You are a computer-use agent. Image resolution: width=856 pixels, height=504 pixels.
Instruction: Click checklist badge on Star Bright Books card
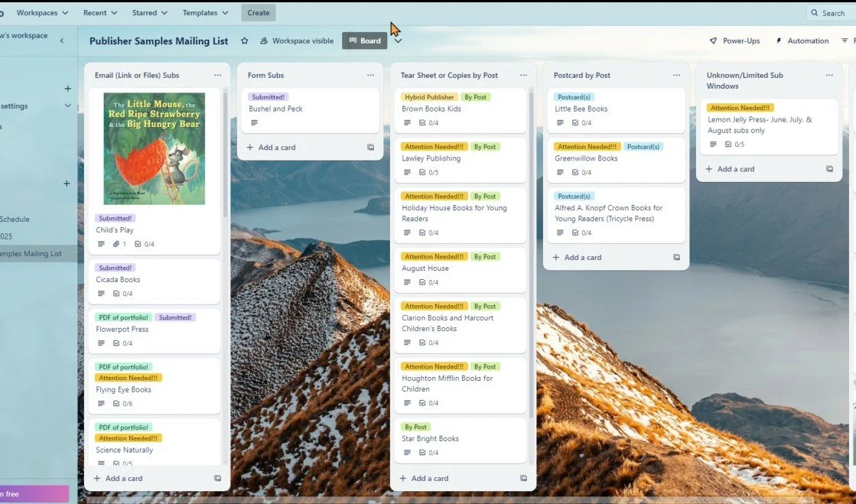pos(428,453)
